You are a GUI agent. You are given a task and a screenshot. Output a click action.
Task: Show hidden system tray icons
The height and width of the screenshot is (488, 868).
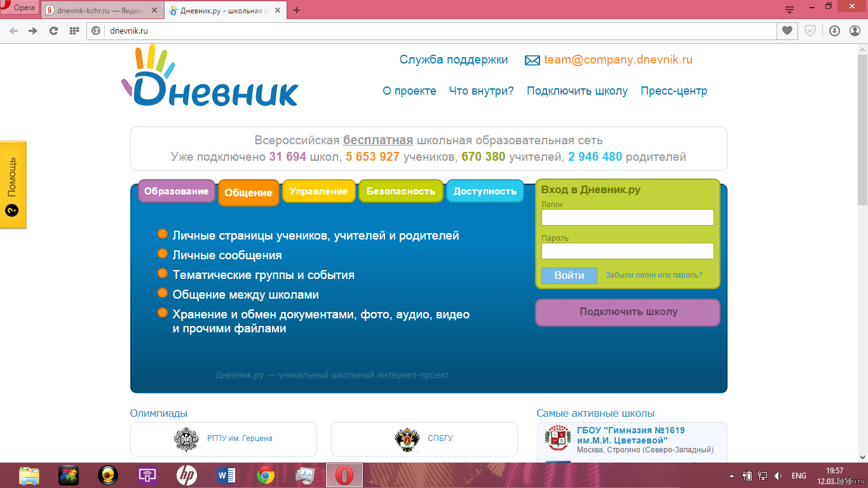click(731, 476)
